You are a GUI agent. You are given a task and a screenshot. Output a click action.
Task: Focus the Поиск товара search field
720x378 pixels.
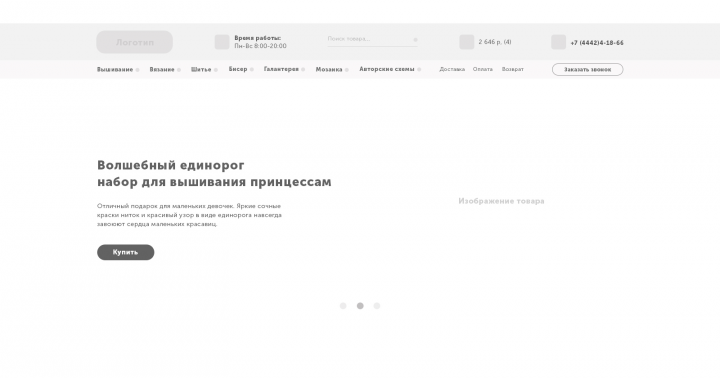point(372,39)
